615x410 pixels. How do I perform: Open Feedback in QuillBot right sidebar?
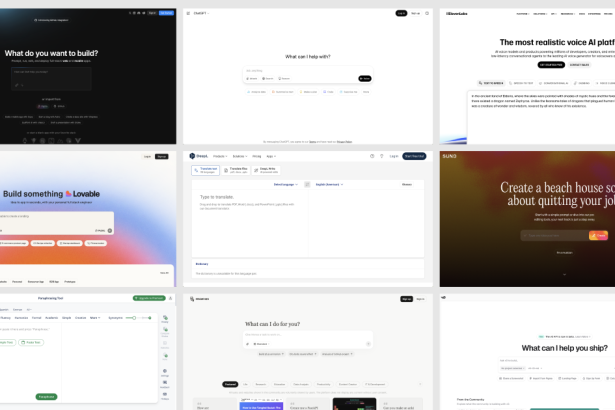(165, 384)
